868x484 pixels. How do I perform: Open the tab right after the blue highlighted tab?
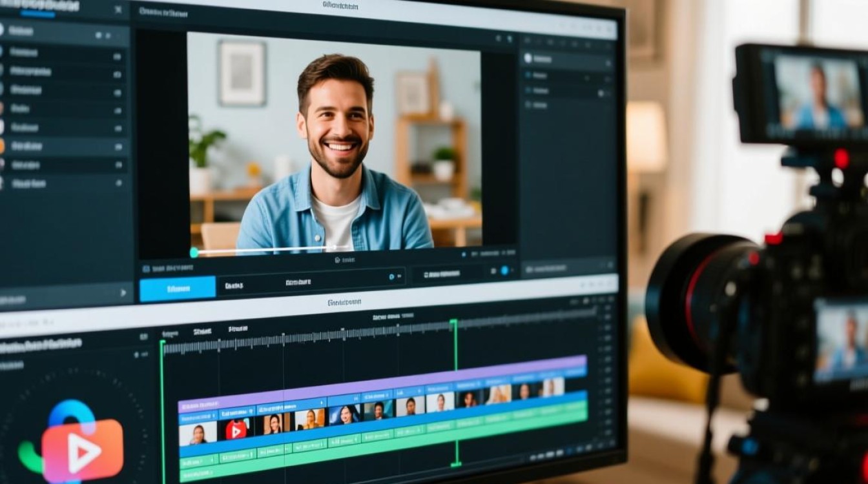coord(234,285)
